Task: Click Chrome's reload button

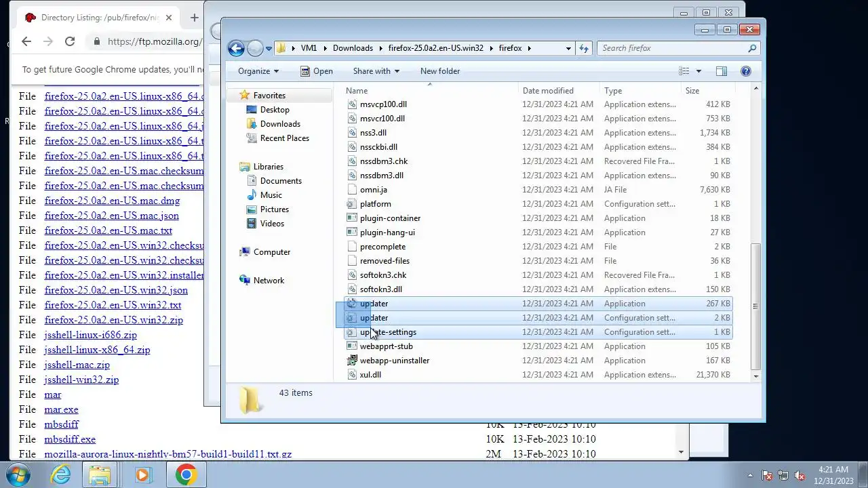Action: tap(70, 41)
